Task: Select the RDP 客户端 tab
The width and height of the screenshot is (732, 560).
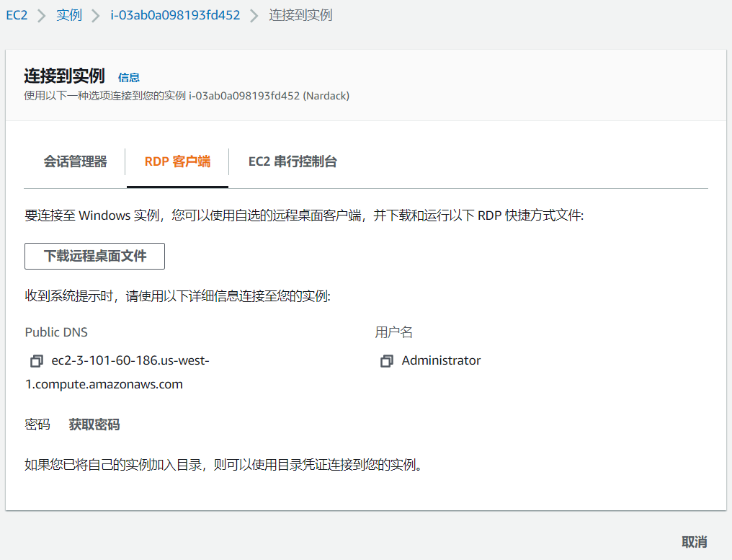Action: [x=177, y=161]
